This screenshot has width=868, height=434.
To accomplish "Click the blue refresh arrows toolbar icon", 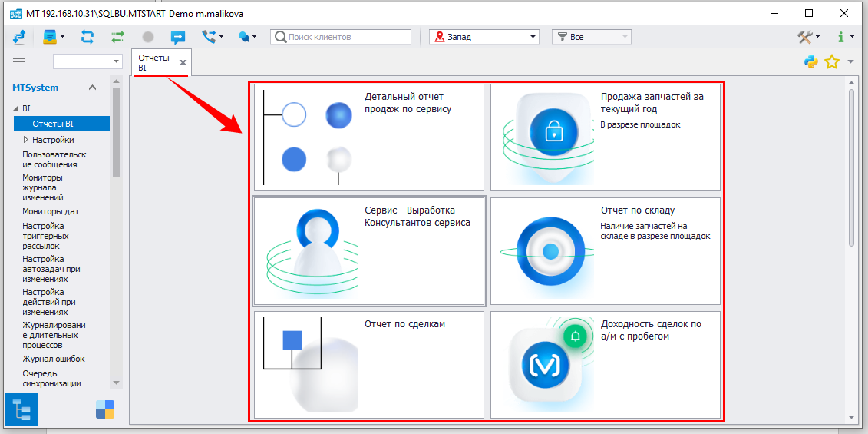I will coord(87,37).
